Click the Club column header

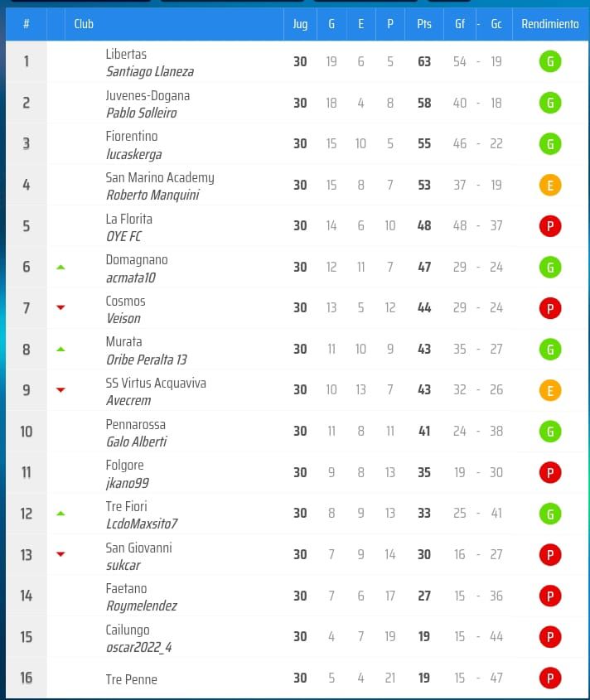pyautogui.click(x=84, y=24)
